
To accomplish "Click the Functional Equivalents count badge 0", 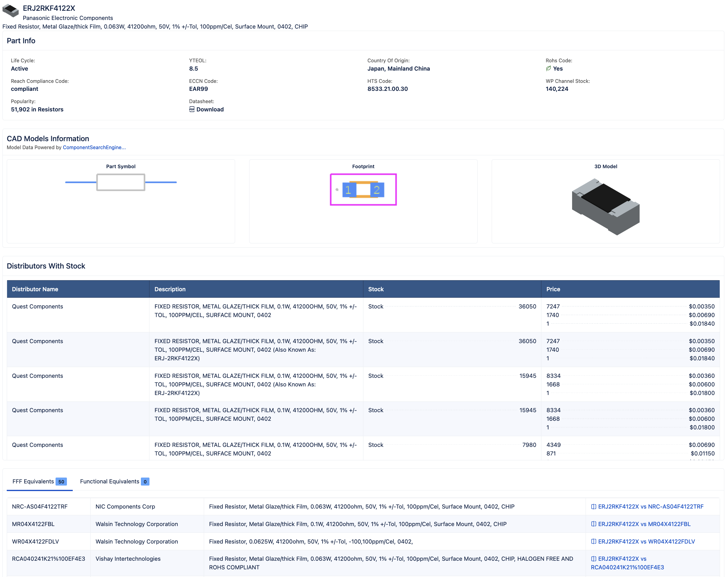I will [x=145, y=482].
